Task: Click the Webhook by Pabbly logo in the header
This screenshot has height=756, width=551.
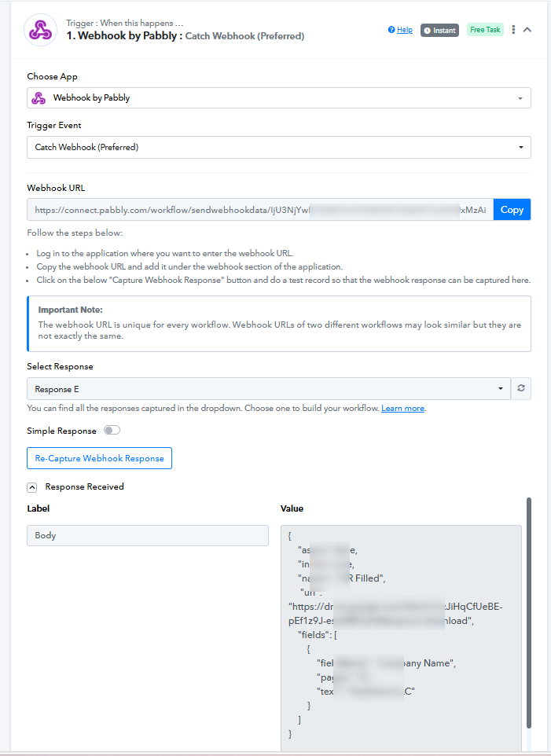Action: point(41,30)
